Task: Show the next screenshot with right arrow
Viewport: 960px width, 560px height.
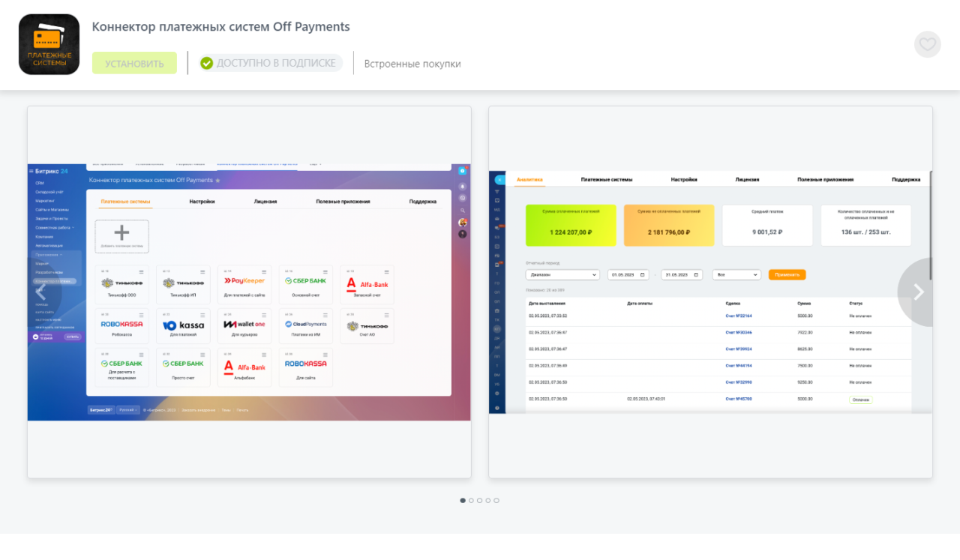Action: (x=919, y=292)
